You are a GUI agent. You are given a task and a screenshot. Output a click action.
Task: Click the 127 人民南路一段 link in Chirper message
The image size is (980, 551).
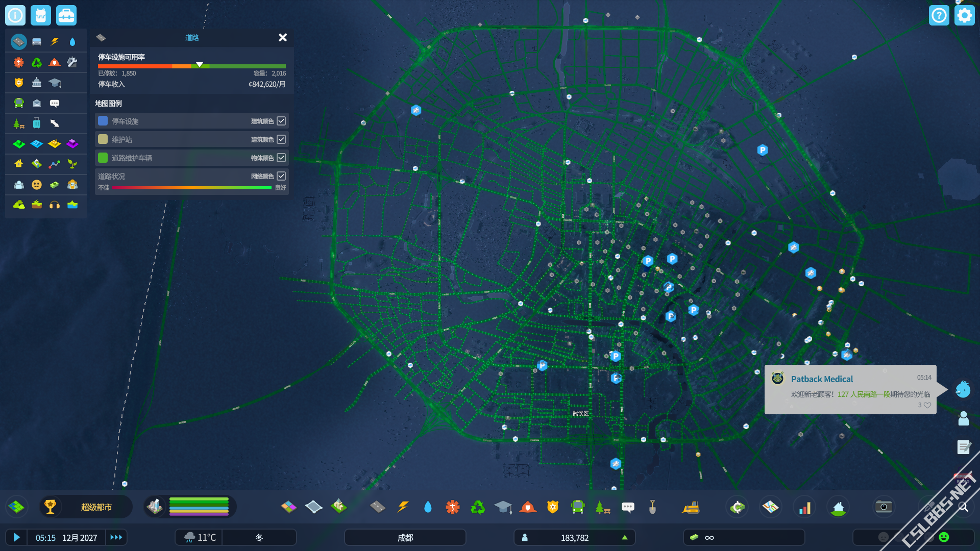click(864, 394)
